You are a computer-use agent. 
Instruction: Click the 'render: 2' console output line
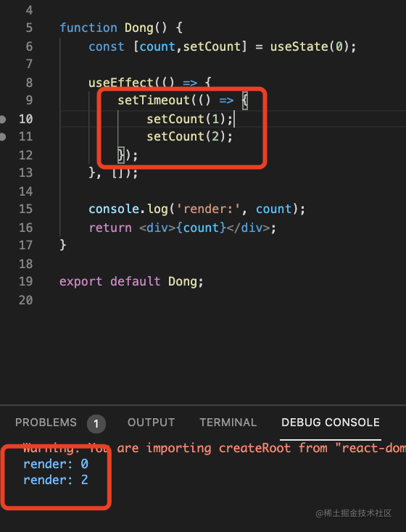point(56,480)
